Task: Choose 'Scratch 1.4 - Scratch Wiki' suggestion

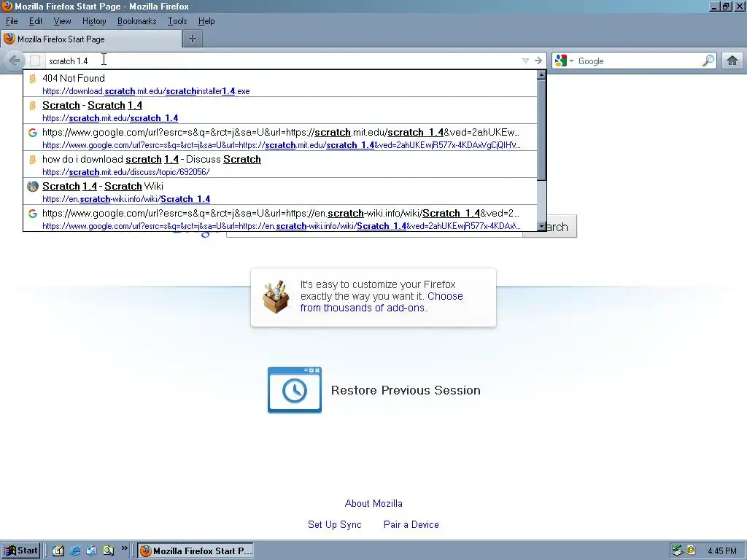Action: (x=280, y=192)
